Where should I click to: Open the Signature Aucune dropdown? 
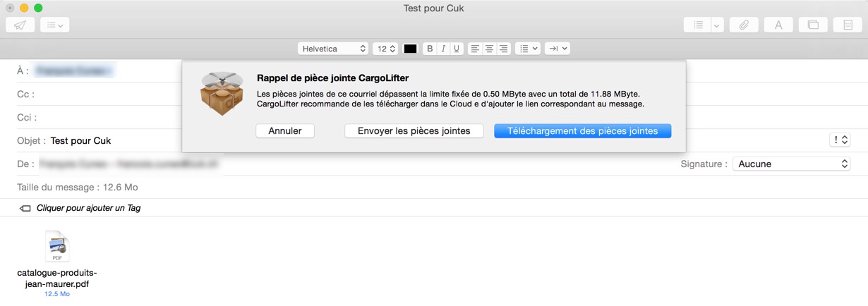click(791, 164)
